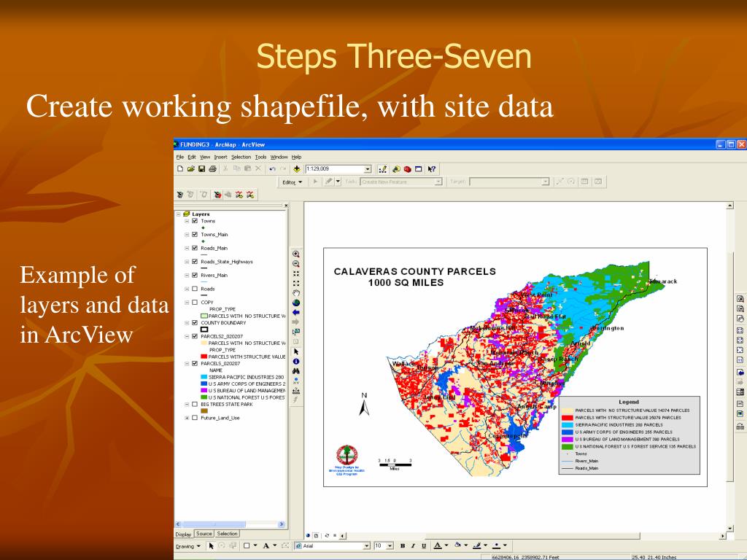Toggle italic text formatting
747x560 pixels.
tap(413, 545)
